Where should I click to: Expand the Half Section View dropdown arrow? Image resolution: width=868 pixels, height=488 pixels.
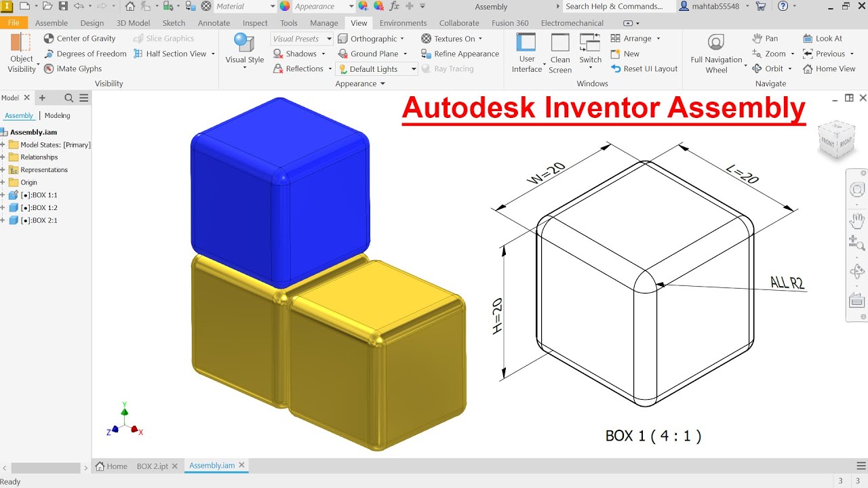pos(213,54)
